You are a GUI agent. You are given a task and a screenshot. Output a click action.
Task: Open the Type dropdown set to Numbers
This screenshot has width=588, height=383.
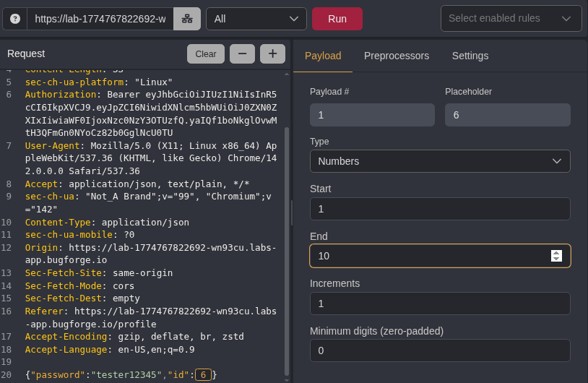(440, 161)
